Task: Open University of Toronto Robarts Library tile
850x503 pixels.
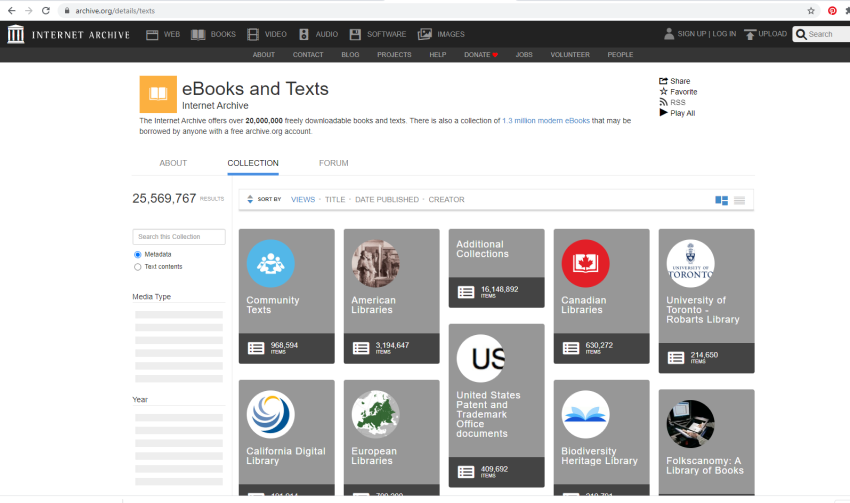Action: click(706, 301)
